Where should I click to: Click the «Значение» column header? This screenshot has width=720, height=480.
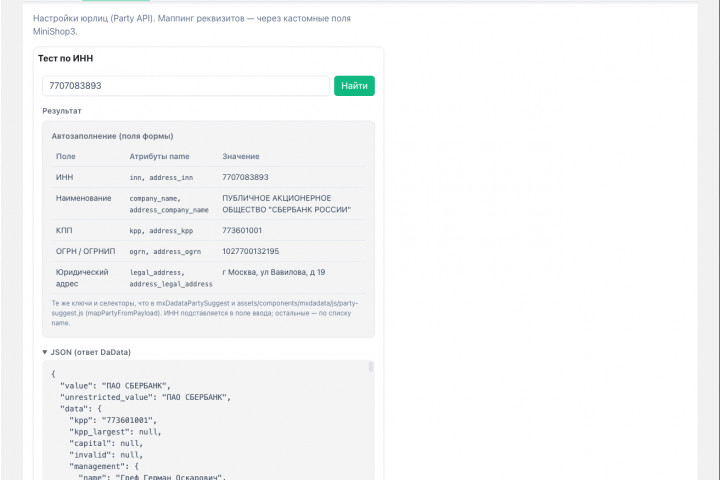pos(241,156)
